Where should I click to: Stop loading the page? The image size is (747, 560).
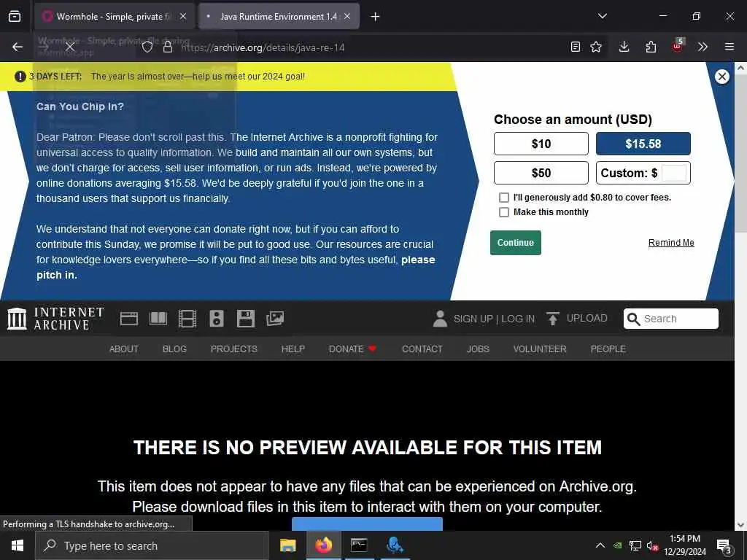coord(70,47)
